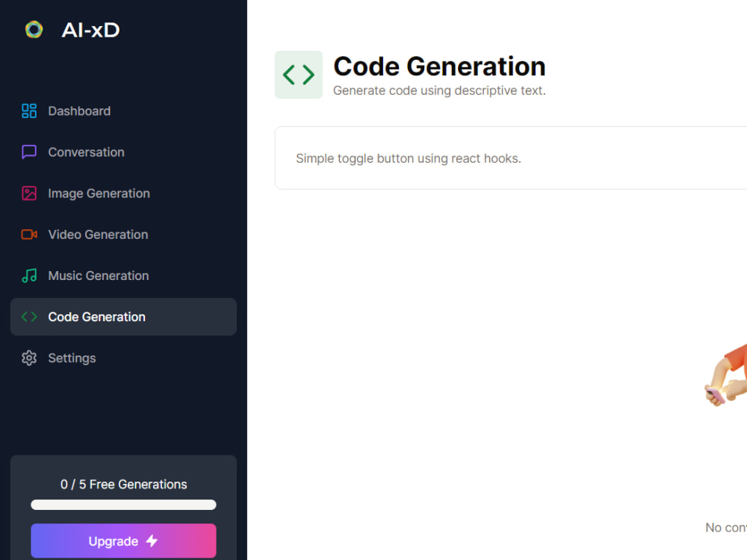
Task: Click the "Code Generation" page heading
Action: (439, 66)
